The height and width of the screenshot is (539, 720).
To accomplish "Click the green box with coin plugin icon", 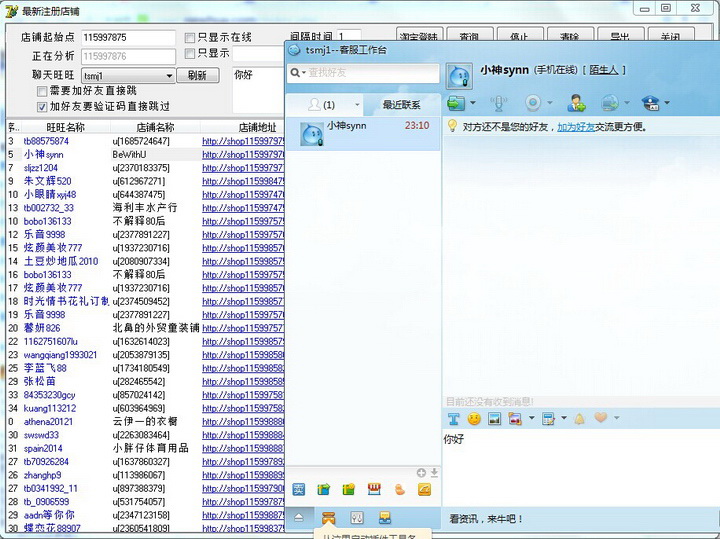I will click(x=349, y=489).
